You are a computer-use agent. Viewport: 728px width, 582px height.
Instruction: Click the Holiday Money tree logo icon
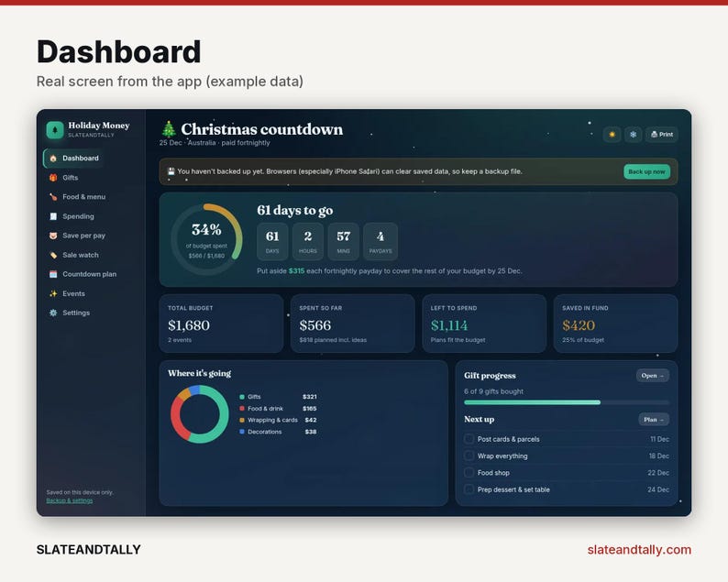tap(55, 130)
